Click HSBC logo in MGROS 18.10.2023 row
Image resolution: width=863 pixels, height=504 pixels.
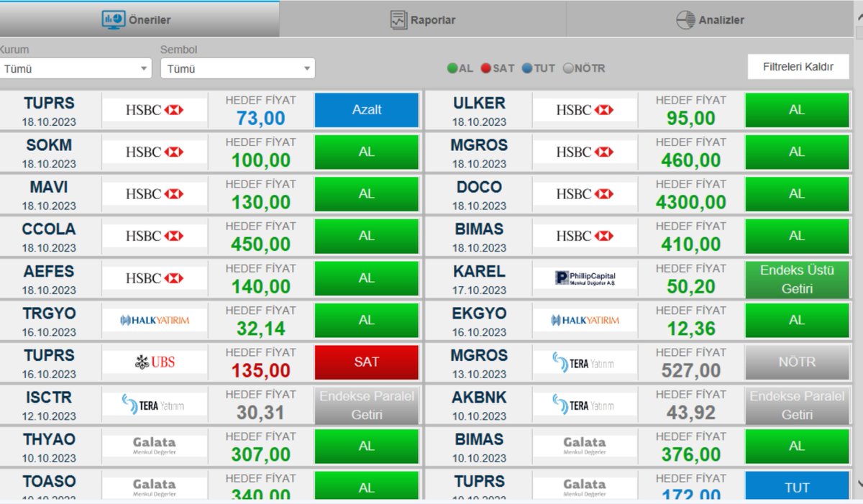point(585,152)
